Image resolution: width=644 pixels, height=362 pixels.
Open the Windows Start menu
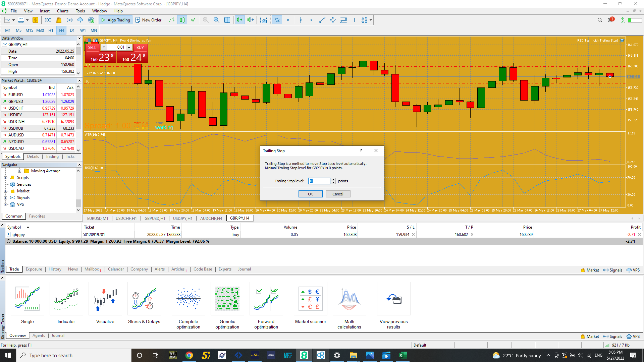8,355
